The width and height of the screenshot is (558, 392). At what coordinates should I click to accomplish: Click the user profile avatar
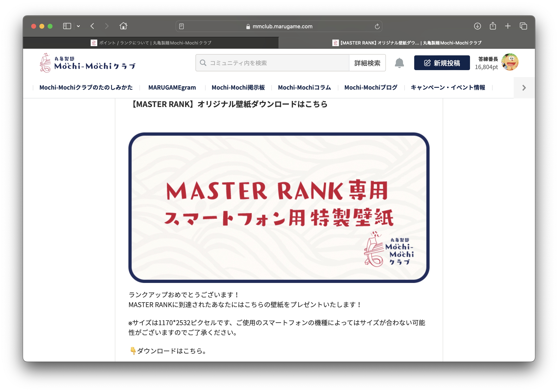click(510, 62)
